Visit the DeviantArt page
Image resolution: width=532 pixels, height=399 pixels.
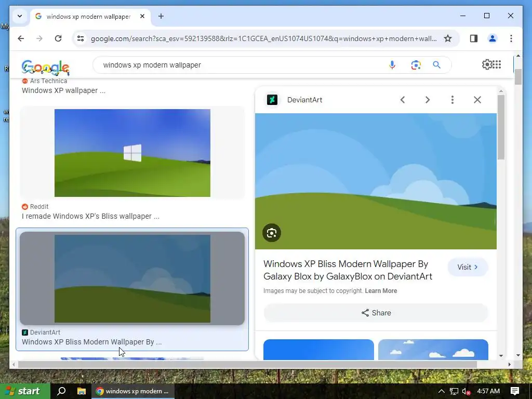click(x=468, y=267)
